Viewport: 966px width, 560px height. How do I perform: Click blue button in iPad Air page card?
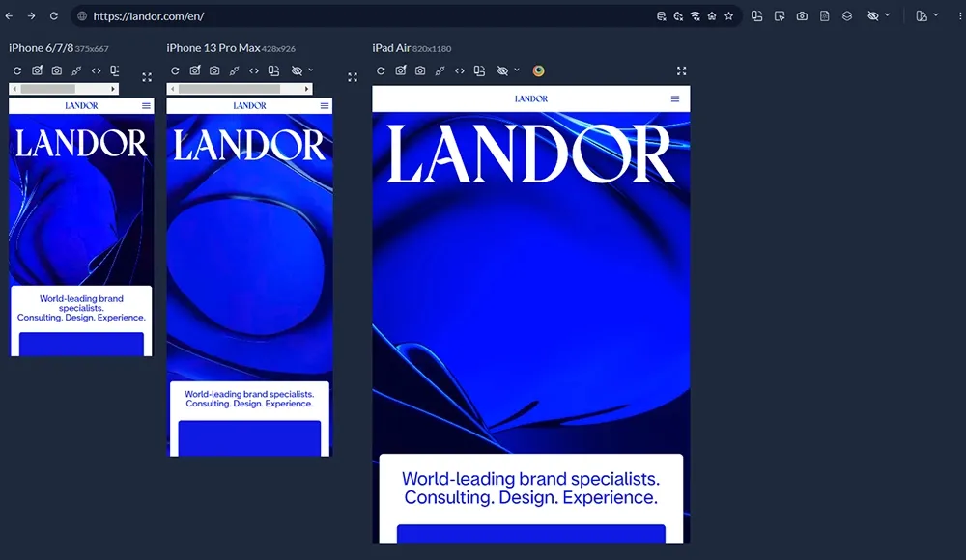[531, 534]
